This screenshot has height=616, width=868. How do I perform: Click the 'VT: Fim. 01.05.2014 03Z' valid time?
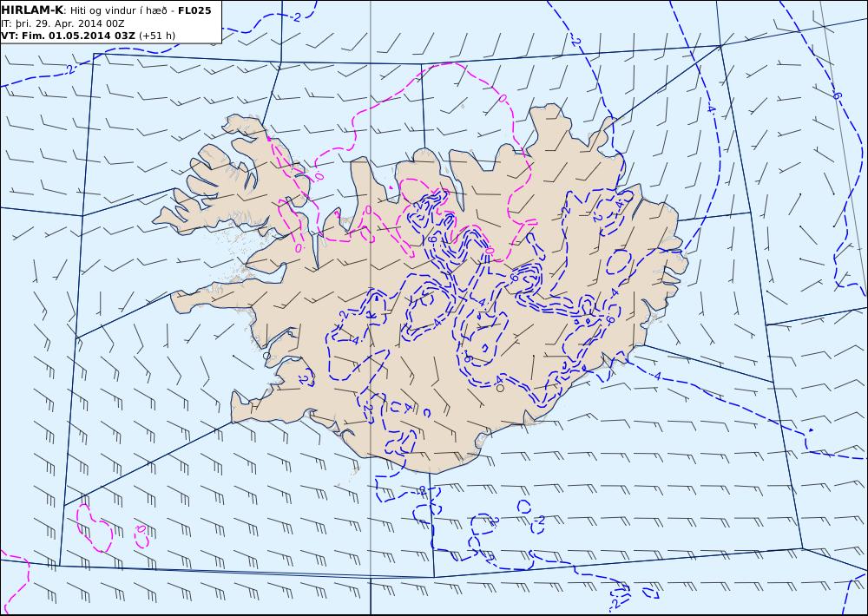click(x=68, y=36)
